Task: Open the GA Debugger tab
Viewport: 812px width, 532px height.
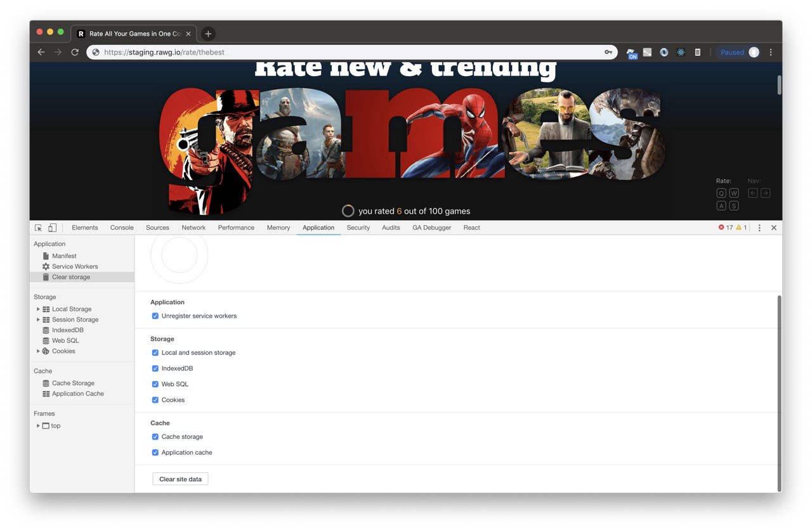Action: pos(432,228)
